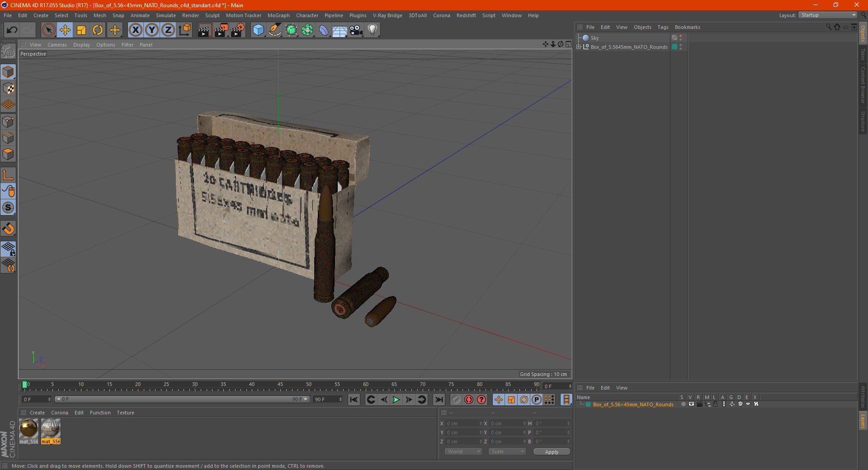Open the Array modeling objects icon
Viewport: 868px width, 470px height.
click(x=307, y=30)
